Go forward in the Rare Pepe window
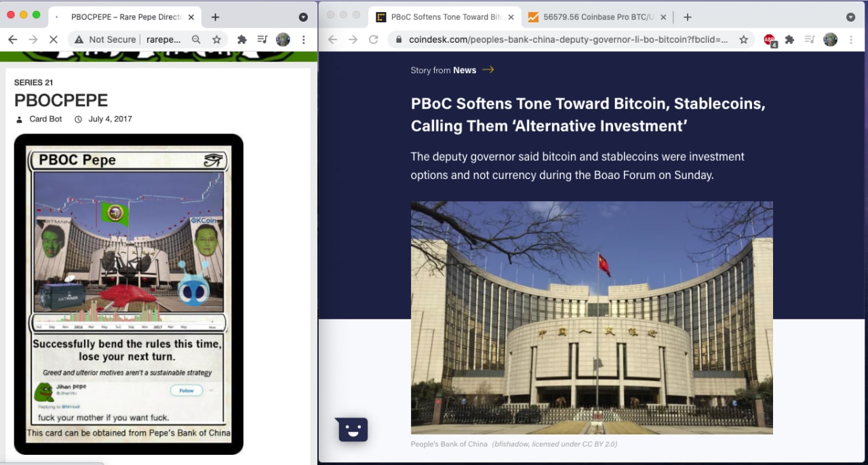The image size is (868, 465). [33, 39]
